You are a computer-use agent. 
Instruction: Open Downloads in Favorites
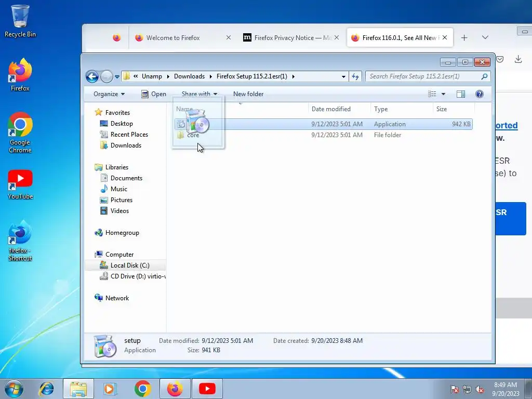click(x=121, y=145)
